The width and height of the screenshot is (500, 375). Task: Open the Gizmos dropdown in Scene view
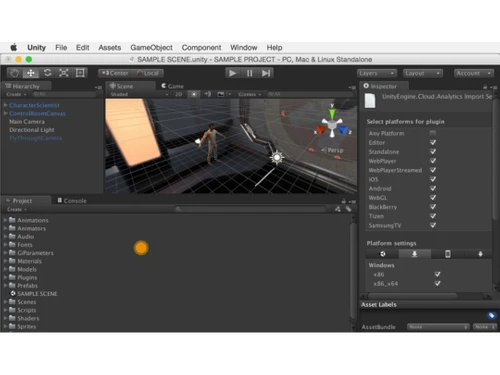pyautogui.click(x=249, y=94)
